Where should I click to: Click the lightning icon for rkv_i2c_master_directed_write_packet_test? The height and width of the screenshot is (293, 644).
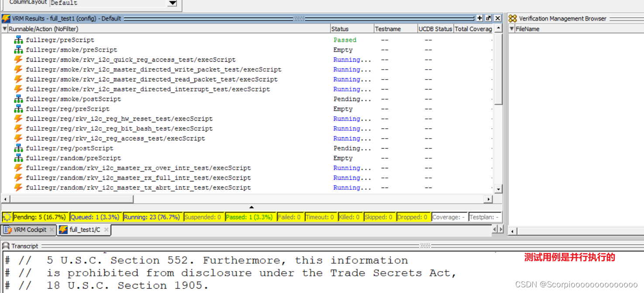(x=18, y=70)
